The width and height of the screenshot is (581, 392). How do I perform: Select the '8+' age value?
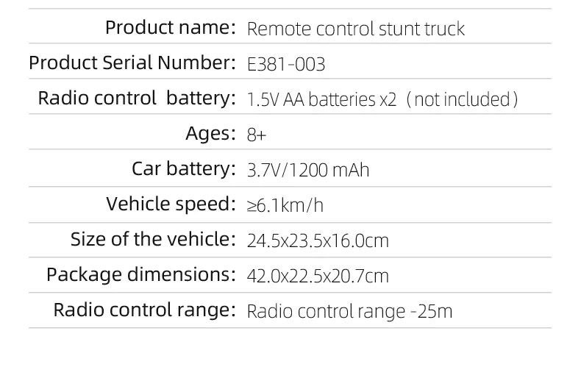257,135
